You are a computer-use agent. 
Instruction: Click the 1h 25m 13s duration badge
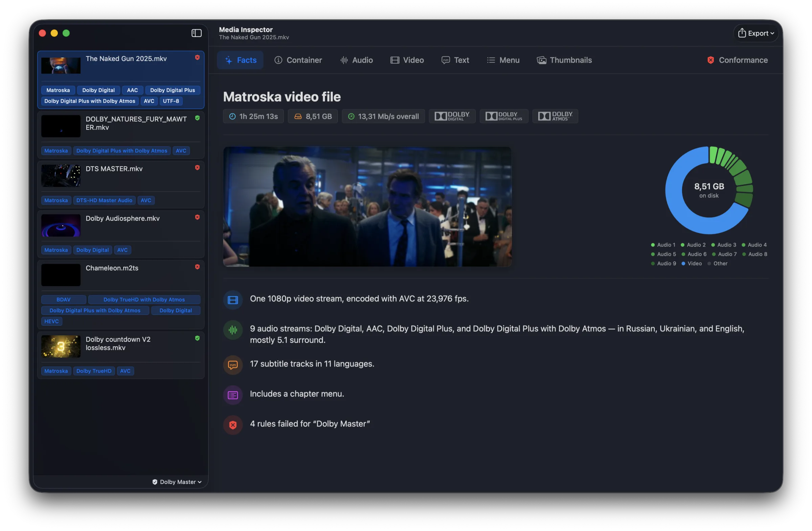(x=253, y=116)
